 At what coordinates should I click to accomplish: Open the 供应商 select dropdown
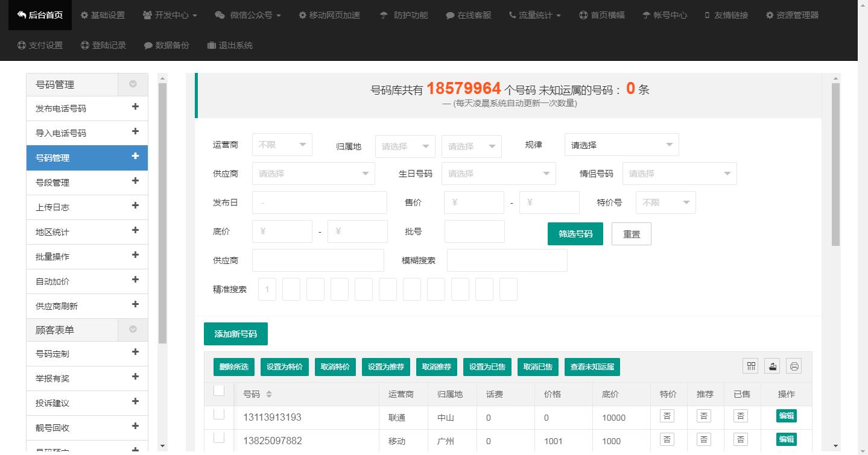(x=314, y=174)
